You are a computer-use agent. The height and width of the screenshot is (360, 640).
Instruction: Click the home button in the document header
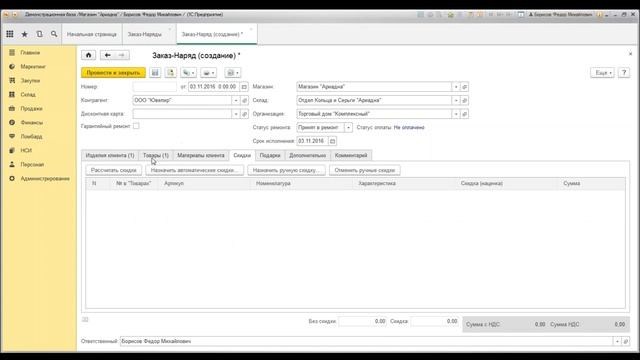click(x=89, y=55)
